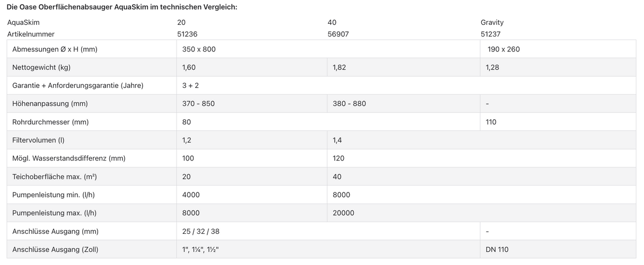The image size is (644, 265).
Task: Click the Garantie + Anforderungsgarantie row label
Action: coord(78,85)
